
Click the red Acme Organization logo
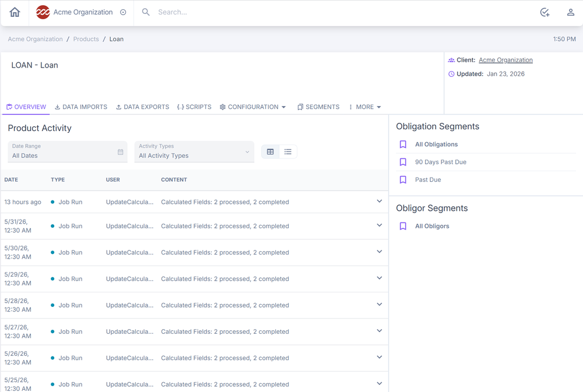[x=43, y=12]
